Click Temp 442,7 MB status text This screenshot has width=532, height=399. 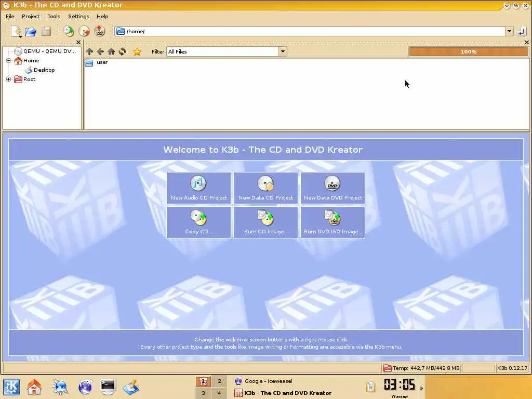(x=426, y=368)
